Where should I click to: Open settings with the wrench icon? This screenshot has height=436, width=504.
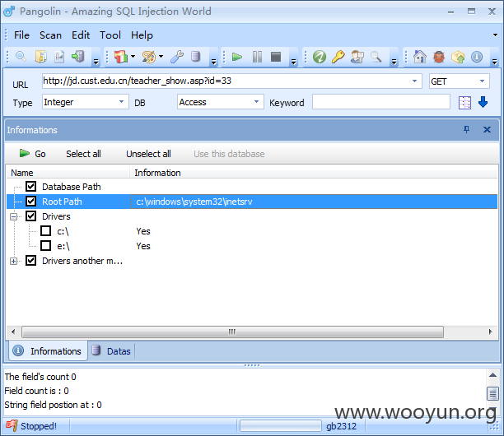tap(177, 57)
